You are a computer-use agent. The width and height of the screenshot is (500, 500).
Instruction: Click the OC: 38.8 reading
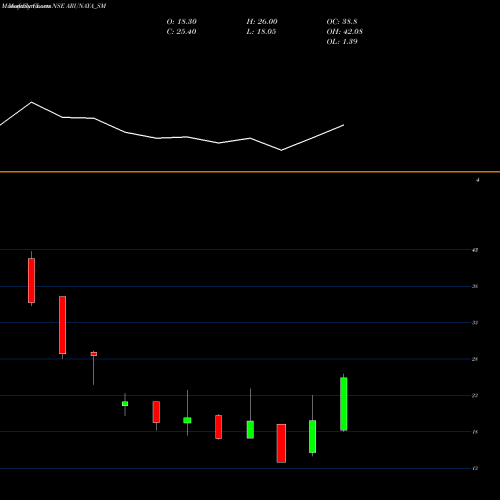[342, 22]
